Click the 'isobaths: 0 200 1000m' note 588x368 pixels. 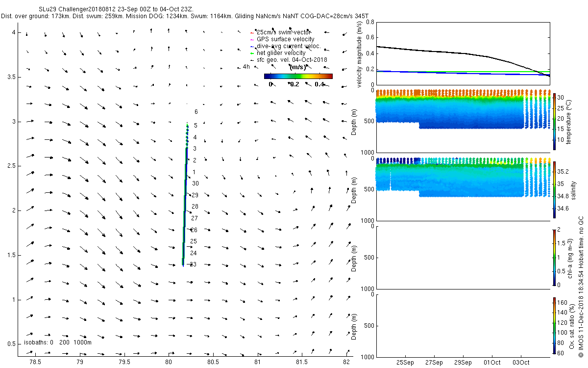click(58, 342)
